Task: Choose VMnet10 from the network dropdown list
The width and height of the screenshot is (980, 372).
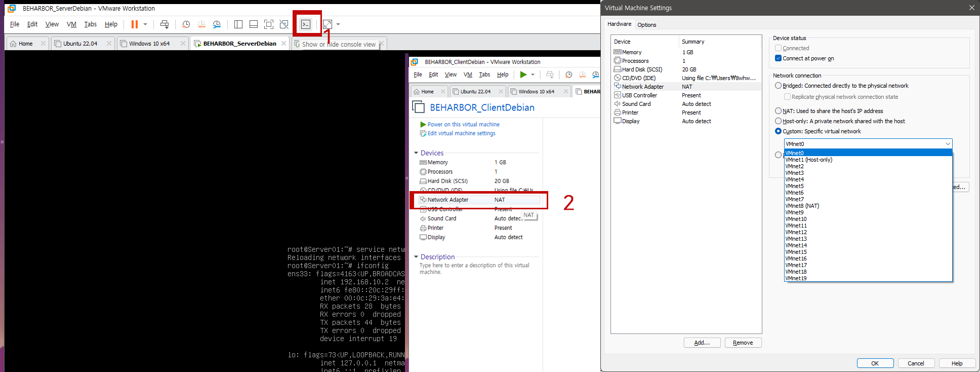Action: 868,219
